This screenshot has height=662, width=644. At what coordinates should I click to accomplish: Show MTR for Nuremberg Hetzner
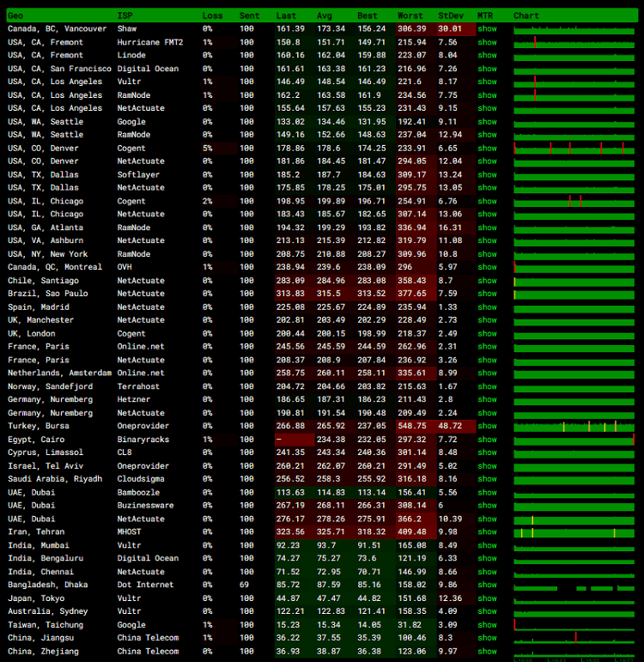click(x=487, y=399)
